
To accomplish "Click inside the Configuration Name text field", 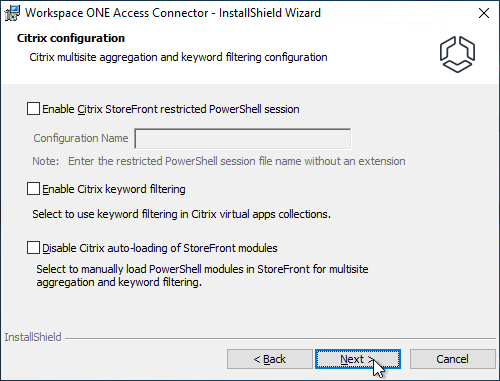I will click(x=243, y=138).
